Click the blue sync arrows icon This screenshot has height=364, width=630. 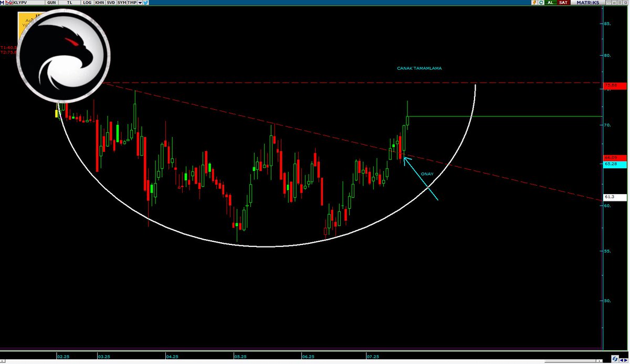[x=615, y=359]
